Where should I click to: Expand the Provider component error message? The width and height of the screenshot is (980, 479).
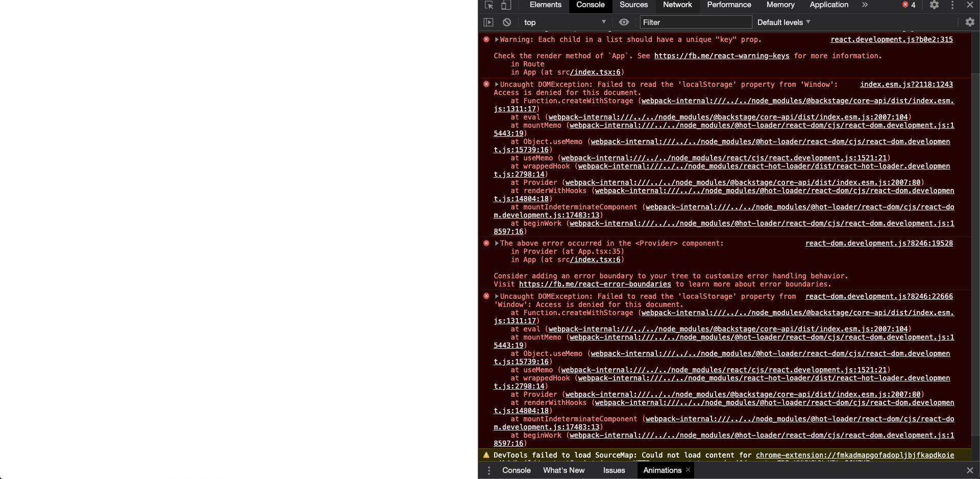[497, 243]
